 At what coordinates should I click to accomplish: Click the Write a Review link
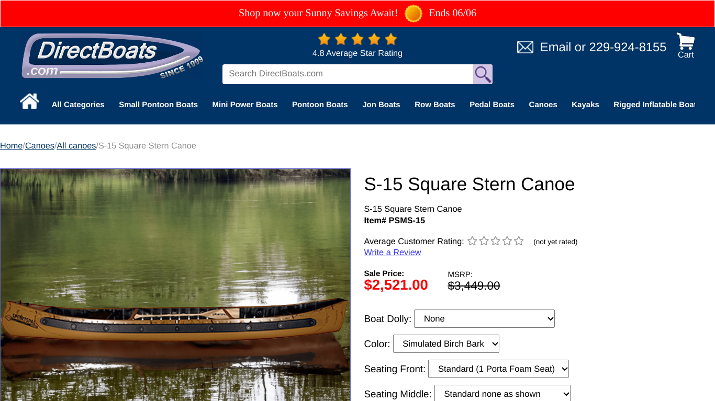coord(392,252)
